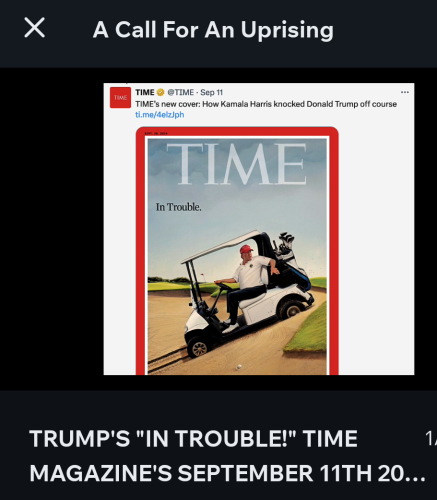Open the TIME red profile avatar
Viewport: 437px width, 500px height.
pyautogui.click(x=120, y=98)
